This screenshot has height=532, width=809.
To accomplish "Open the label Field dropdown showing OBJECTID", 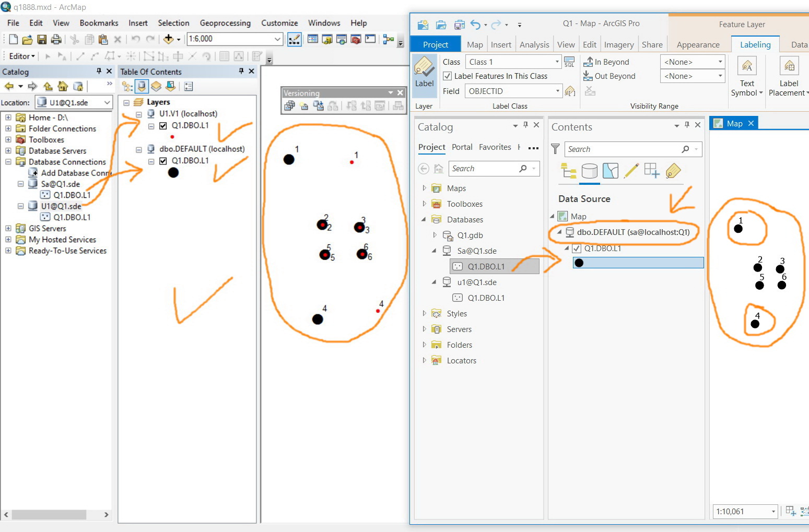I will (557, 91).
